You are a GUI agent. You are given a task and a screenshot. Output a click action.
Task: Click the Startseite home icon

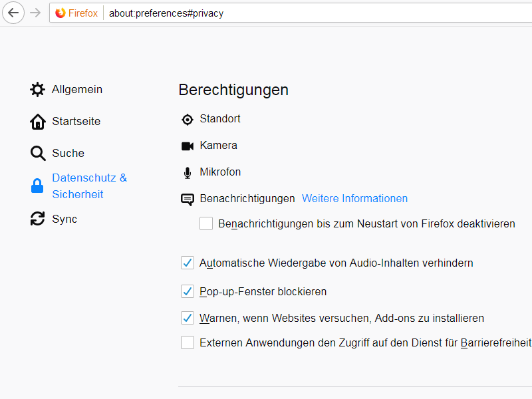pyautogui.click(x=38, y=122)
